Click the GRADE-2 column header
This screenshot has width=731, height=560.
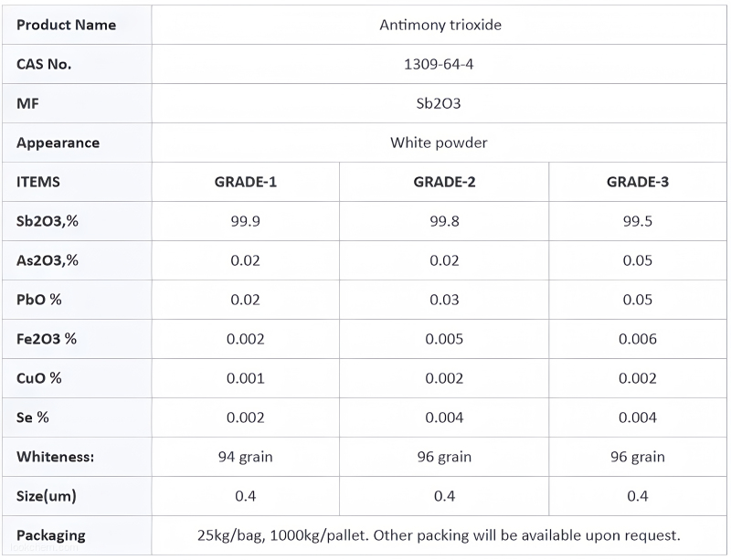(444, 182)
